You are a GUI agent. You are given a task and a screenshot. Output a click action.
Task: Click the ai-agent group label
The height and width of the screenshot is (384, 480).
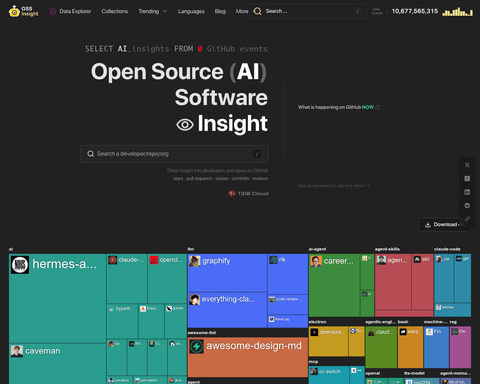(317, 249)
